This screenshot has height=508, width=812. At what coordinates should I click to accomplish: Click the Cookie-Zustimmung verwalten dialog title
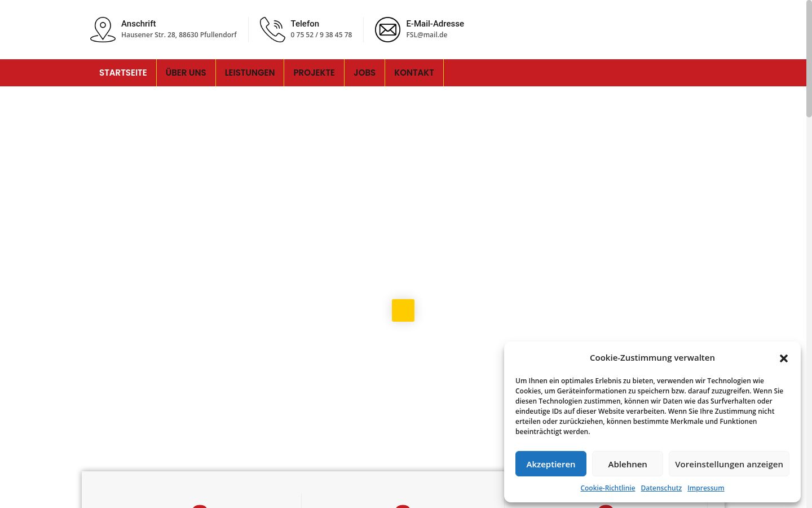point(652,358)
